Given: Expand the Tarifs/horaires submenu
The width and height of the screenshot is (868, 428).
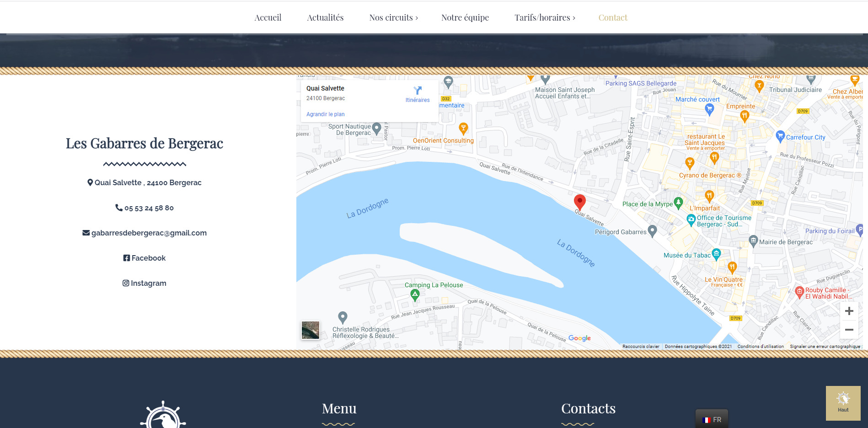Looking at the screenshot, I should tap(545, 17).
